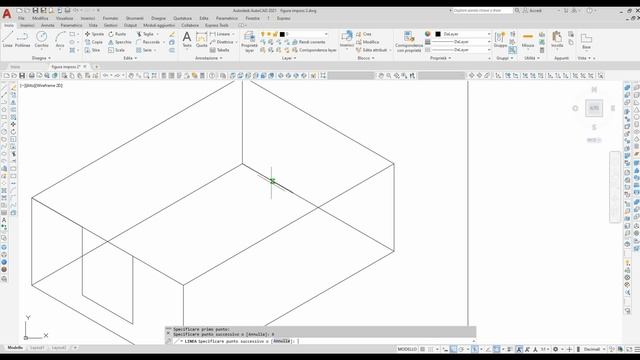Expand the Proprietà panel
The width and height of the screenshot is (640, 360).
coord(440,58)
